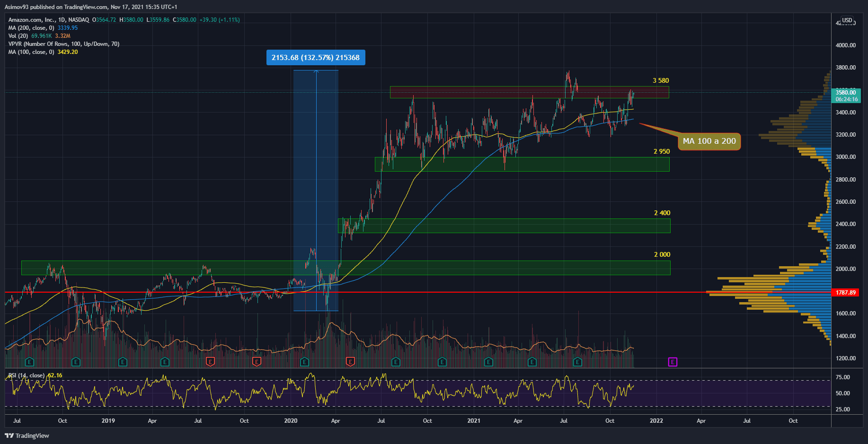
Task: Select the "MA 100 a 200" callout note
Action: point(709,141)
